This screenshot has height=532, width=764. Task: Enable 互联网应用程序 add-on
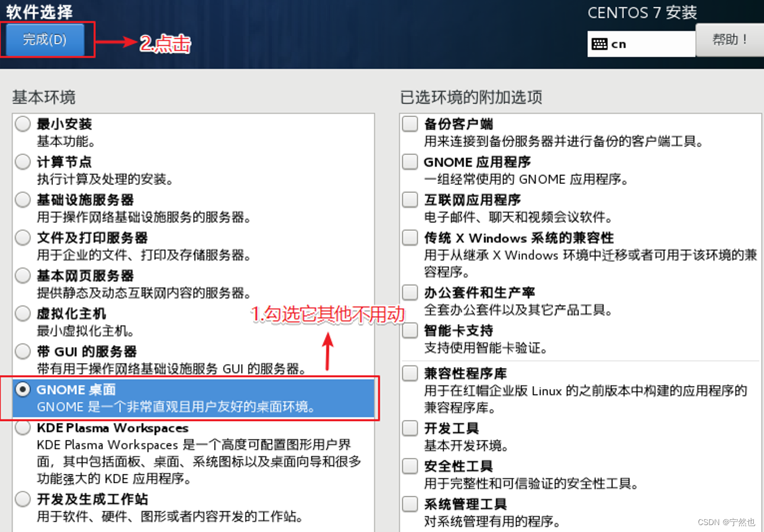tap(410, 199)
